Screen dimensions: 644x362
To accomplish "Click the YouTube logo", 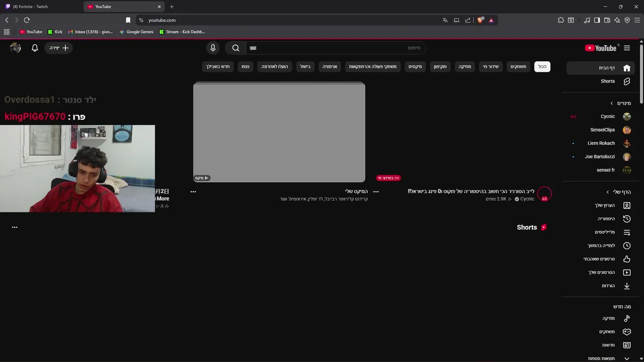I will click(601, 48).
